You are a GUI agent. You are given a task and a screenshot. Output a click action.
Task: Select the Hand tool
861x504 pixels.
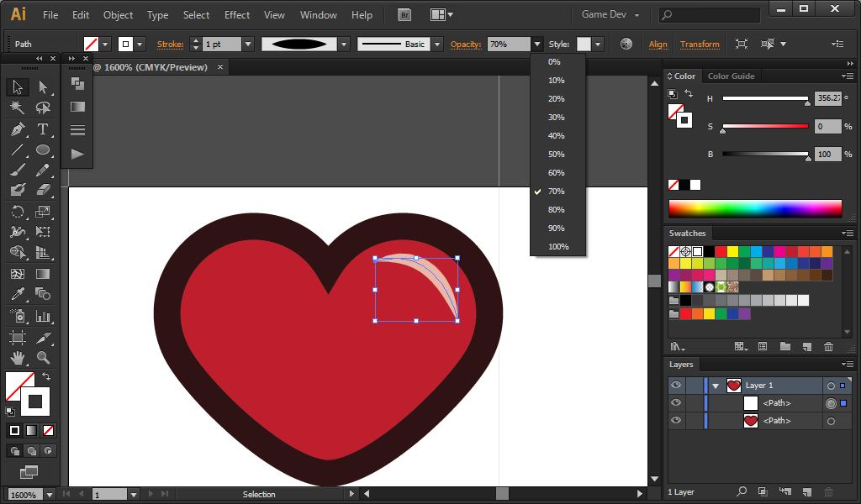click(x=18, y=359)
